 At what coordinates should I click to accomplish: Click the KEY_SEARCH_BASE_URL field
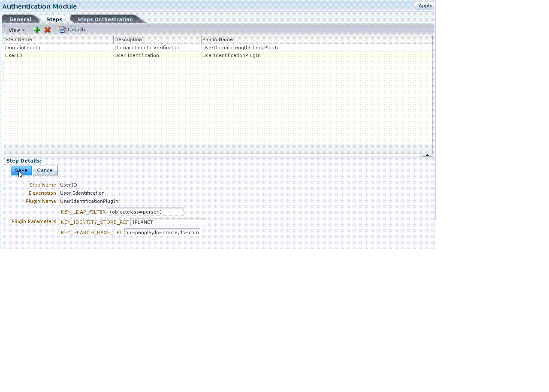(162, 232)
